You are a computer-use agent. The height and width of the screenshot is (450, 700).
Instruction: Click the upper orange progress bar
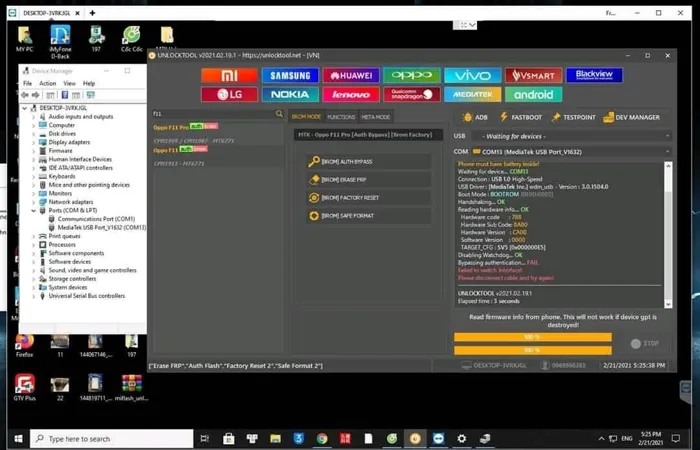coord(533,337)
